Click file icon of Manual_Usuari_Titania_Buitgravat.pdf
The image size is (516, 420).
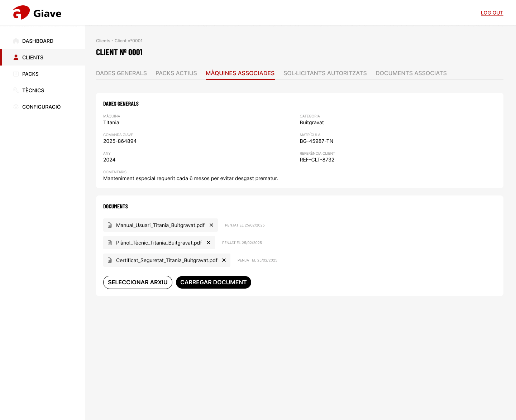[110, 225]
